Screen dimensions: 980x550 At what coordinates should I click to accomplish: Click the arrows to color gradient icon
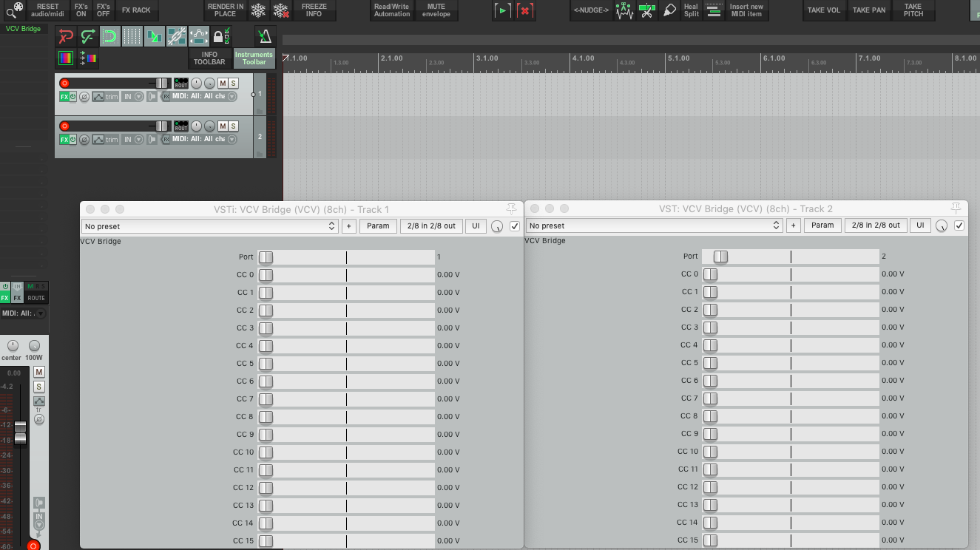(88, 57)
